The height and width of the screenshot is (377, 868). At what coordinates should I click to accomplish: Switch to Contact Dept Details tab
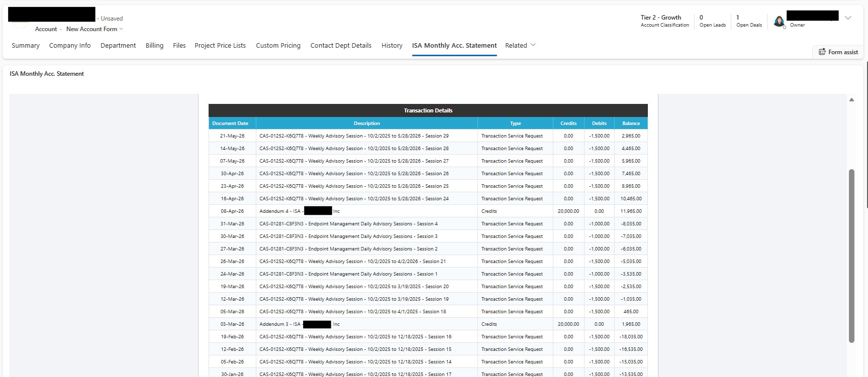(341, 45)
